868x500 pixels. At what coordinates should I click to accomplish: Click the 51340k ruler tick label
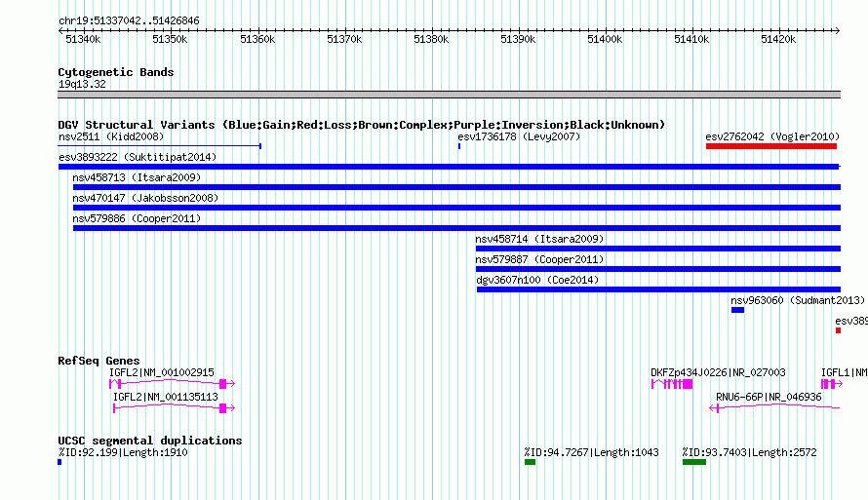83,39
